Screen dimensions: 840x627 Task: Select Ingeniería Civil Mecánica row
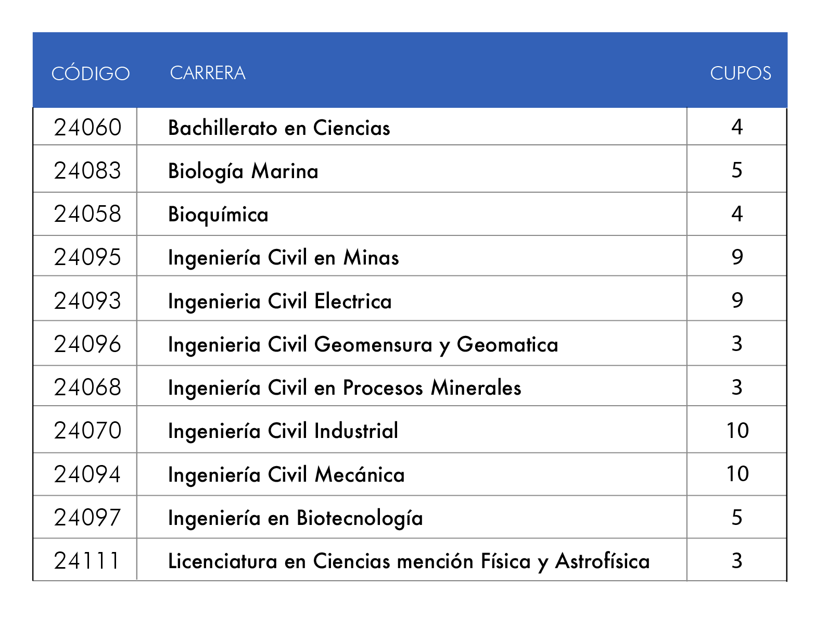click(410, 474)
